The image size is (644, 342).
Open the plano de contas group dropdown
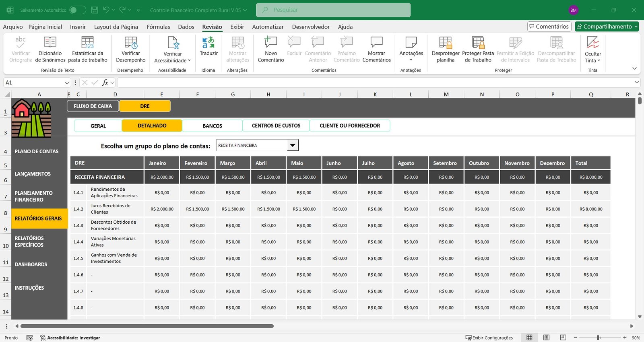[x=293, y=145]
